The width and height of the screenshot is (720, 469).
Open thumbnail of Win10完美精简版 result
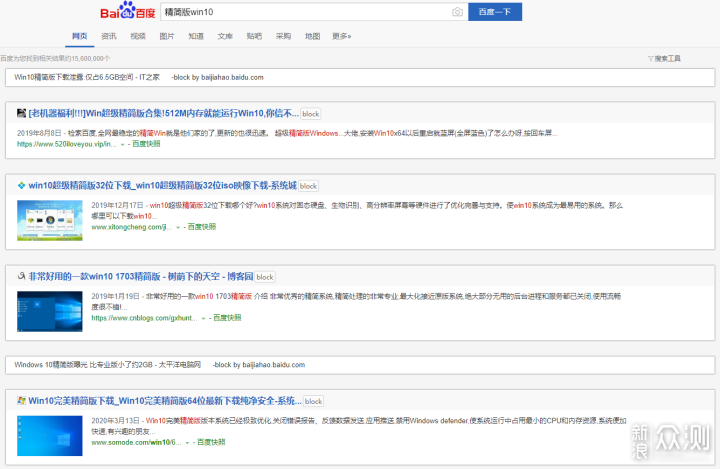tap(50, 436)
